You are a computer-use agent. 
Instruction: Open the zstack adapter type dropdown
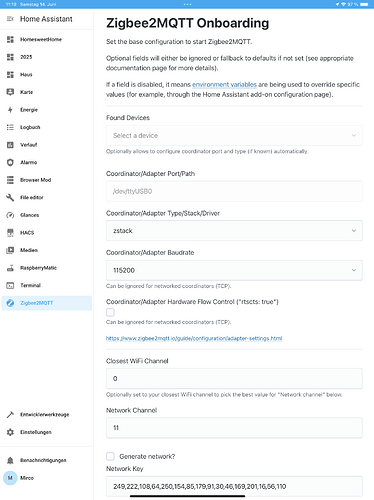pyautogui.click(x=234, y=231)
